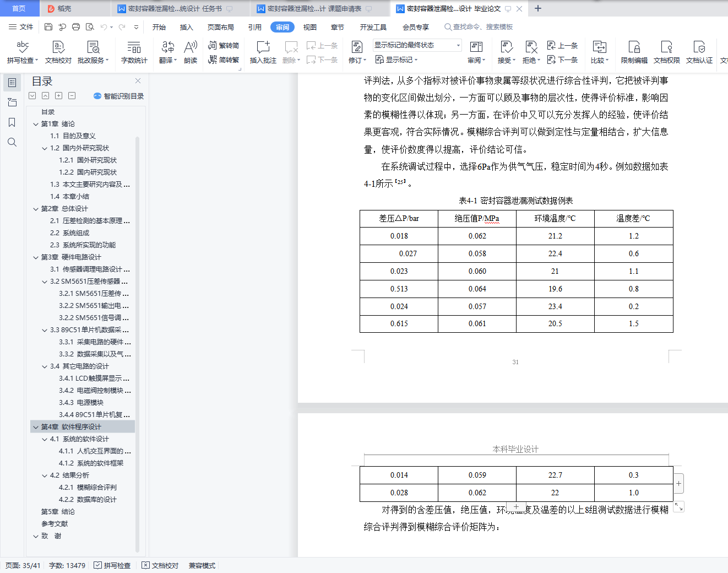Viewport: 728px width, 573px height.
Task: Go to previous revision with 上一条 beside 拒绝
Action: pyautogui.click(x=562, y=45)
